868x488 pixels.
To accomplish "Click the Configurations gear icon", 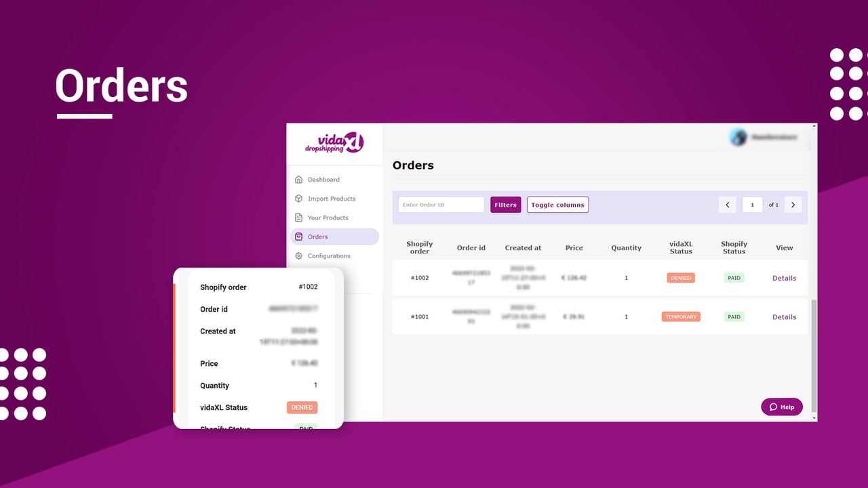I will point(299,256).
